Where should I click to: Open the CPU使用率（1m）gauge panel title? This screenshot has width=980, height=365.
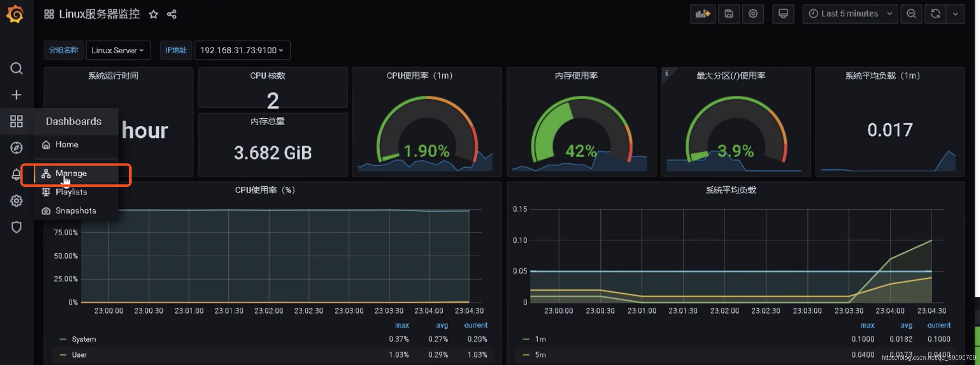pyautogui.click(x=420, y=76)
